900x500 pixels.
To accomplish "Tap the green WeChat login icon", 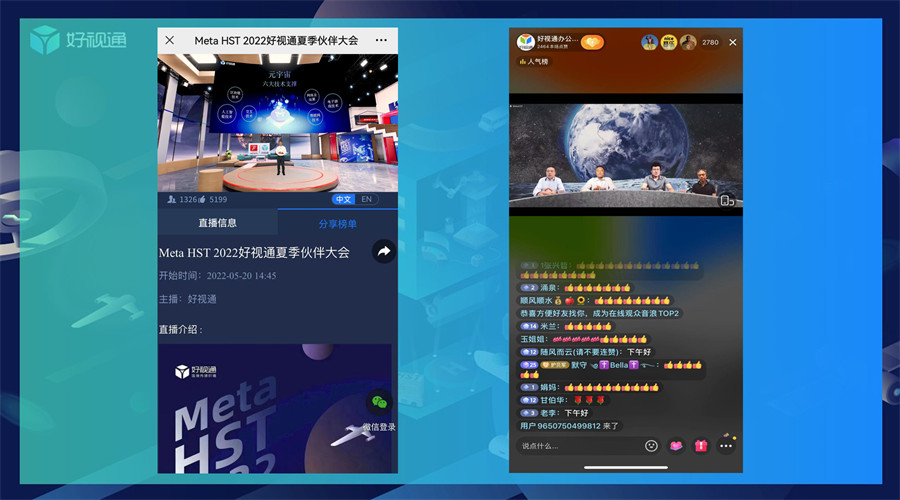I will point(379,402).
